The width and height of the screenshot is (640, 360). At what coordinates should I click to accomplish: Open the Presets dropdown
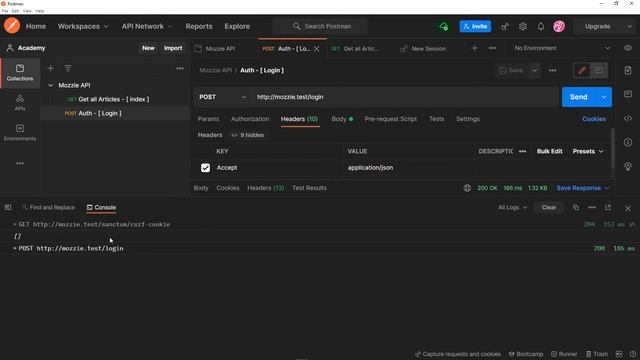point(588,151)
